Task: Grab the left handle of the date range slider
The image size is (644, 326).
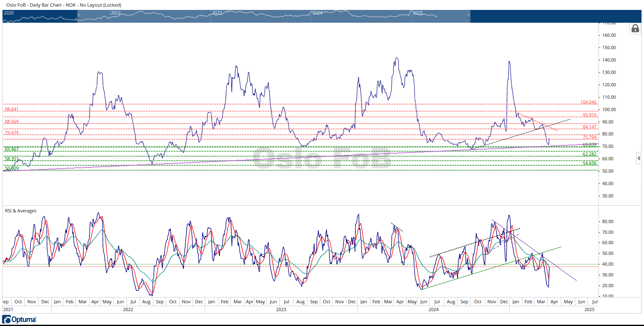Action: (x=79, y=16)
